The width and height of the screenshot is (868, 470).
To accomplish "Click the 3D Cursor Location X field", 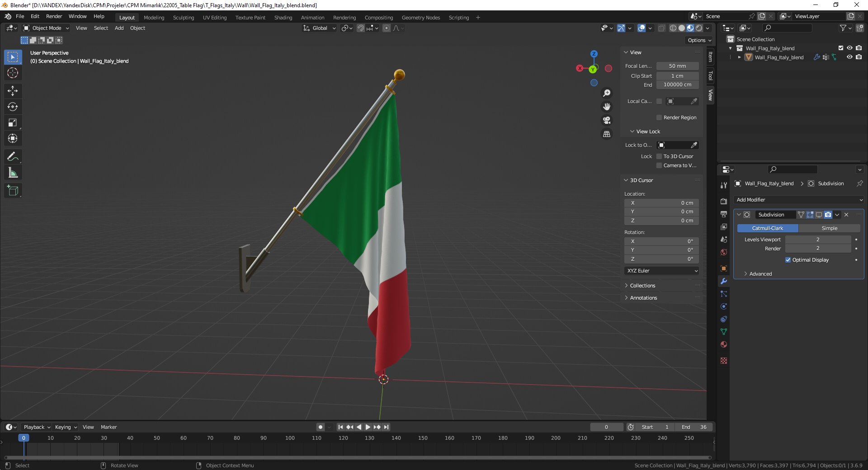I will (x=662, y=203).
